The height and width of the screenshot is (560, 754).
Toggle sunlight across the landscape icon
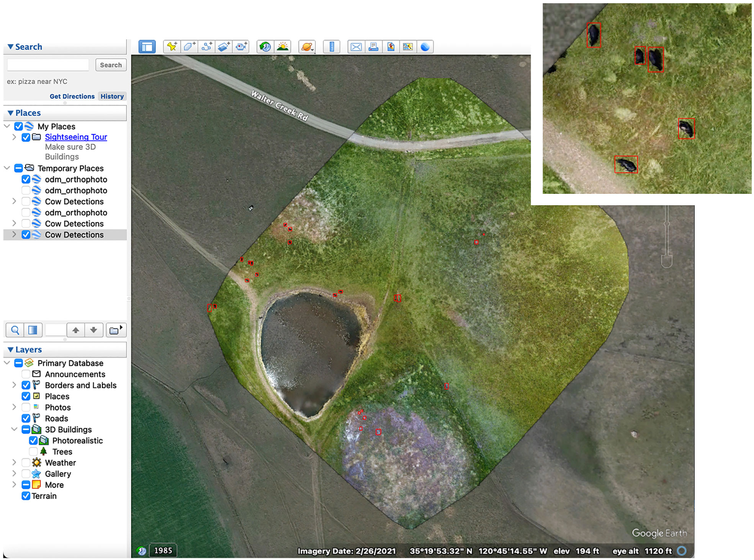tap(283, 47)
